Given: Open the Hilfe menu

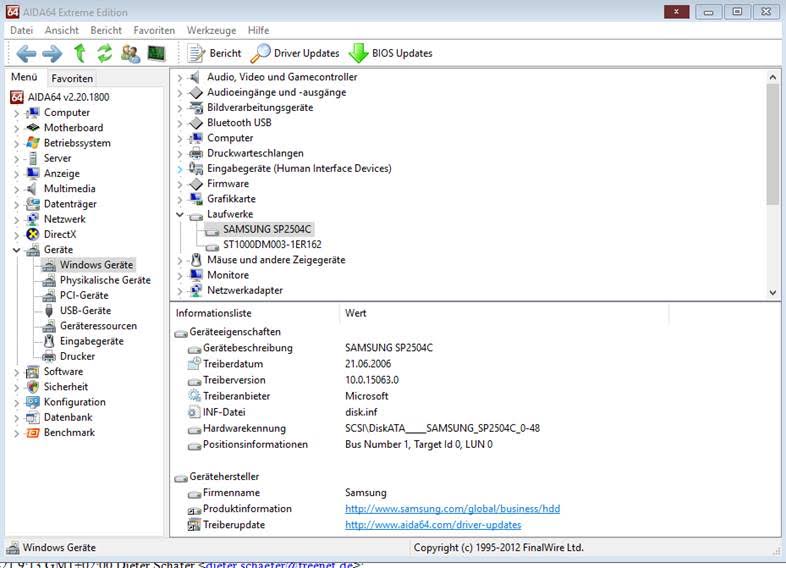Looking at the screenshot, I should (x=258, y=31).
